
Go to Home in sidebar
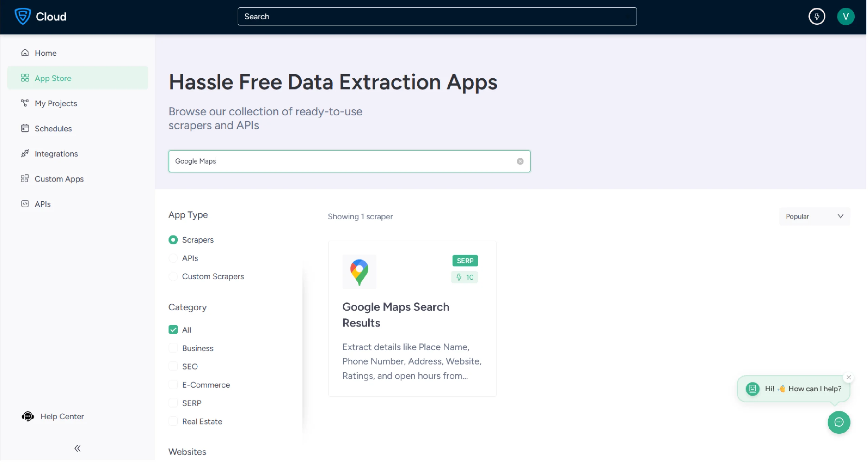(x=78, y=53)
